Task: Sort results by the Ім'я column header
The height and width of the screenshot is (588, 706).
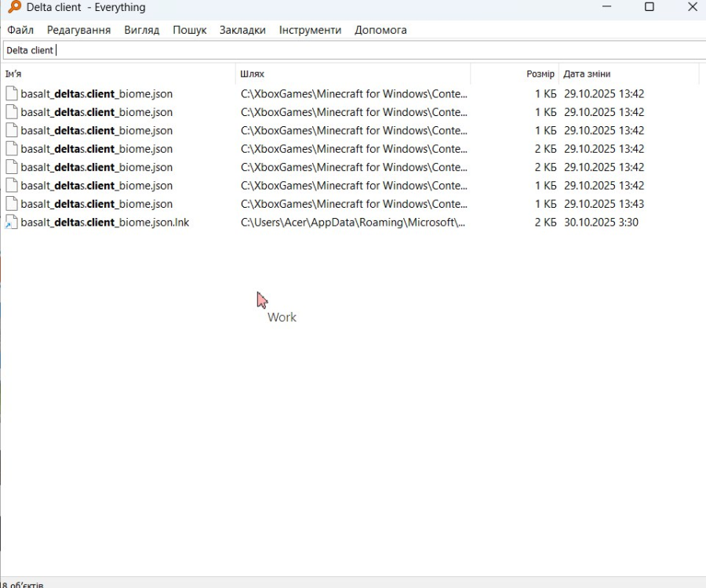Action: tap(119, 74)
